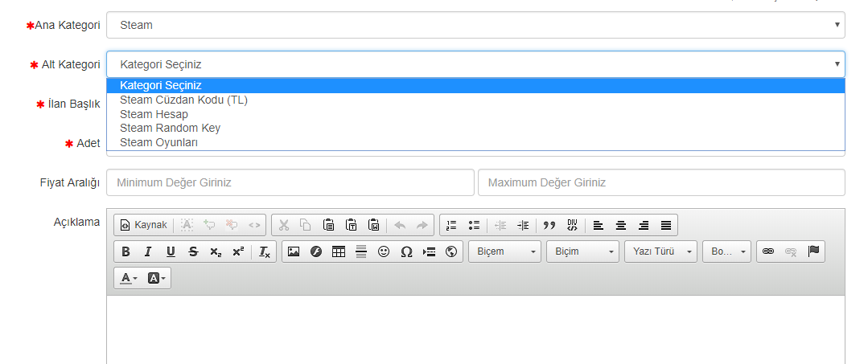Open the text color picker
Viewport: 868px width, 364px height.
click(x=129, y=278)
